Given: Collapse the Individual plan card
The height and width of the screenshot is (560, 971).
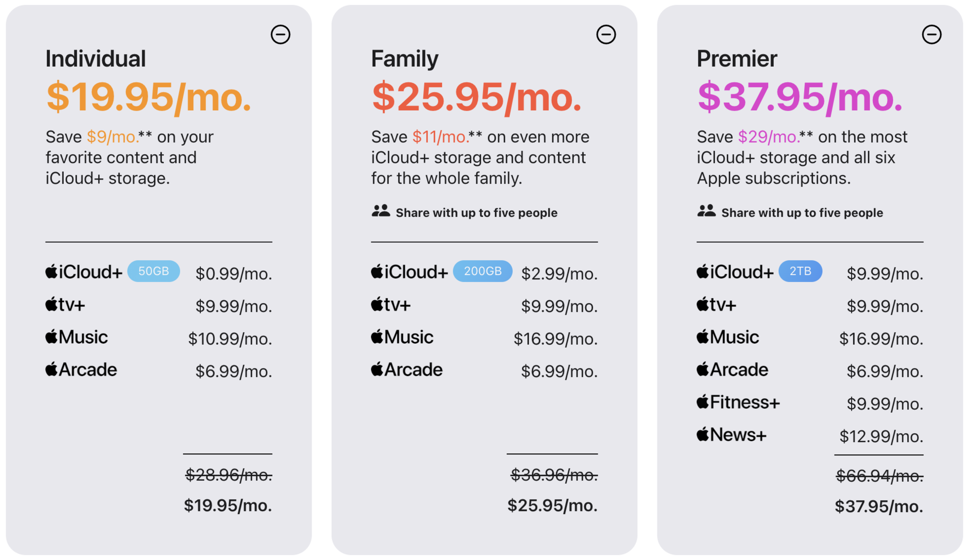Looking at the screenshot, I should (x=281, y=35).
